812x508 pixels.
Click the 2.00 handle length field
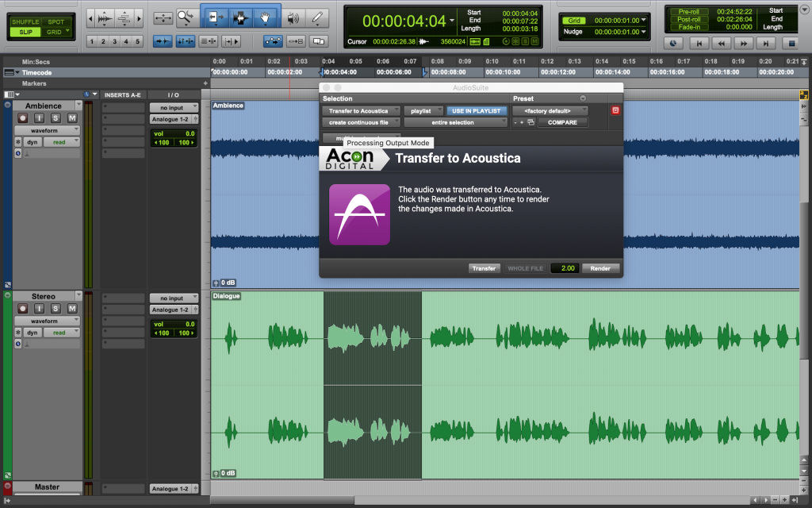[x=564, y=268]
